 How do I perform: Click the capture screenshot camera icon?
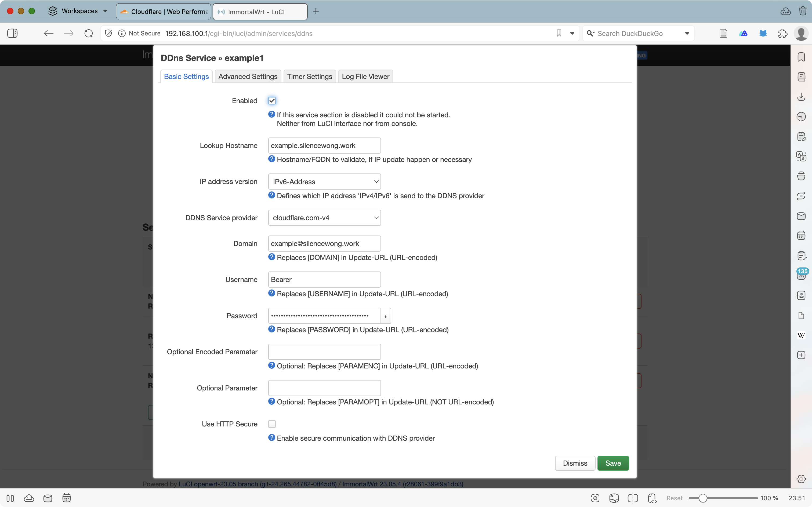point(595,498)
